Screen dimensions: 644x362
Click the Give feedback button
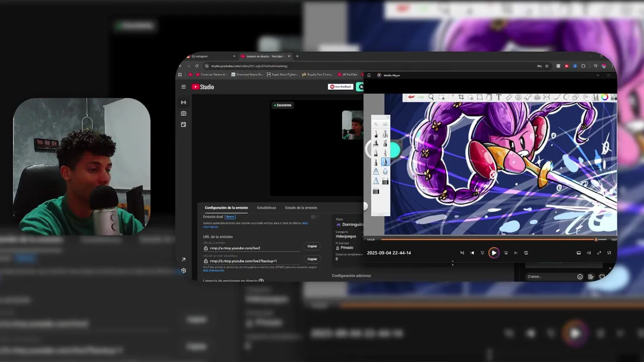click(341, 87)
